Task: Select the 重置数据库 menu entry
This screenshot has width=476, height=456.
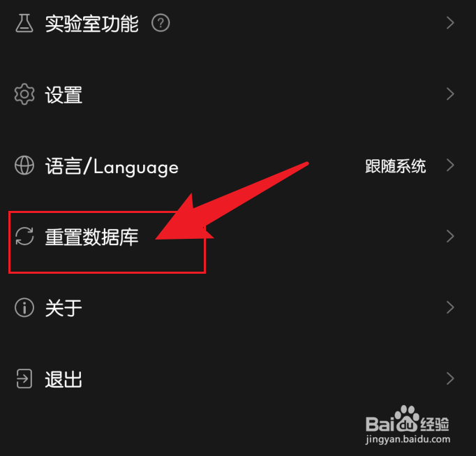Action: click(x=91, y=237)
